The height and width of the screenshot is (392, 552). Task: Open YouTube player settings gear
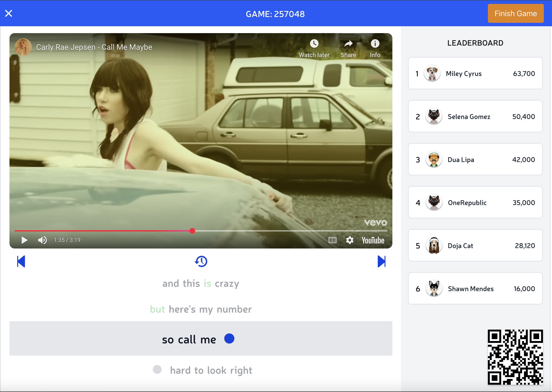[x=350, y=240]
